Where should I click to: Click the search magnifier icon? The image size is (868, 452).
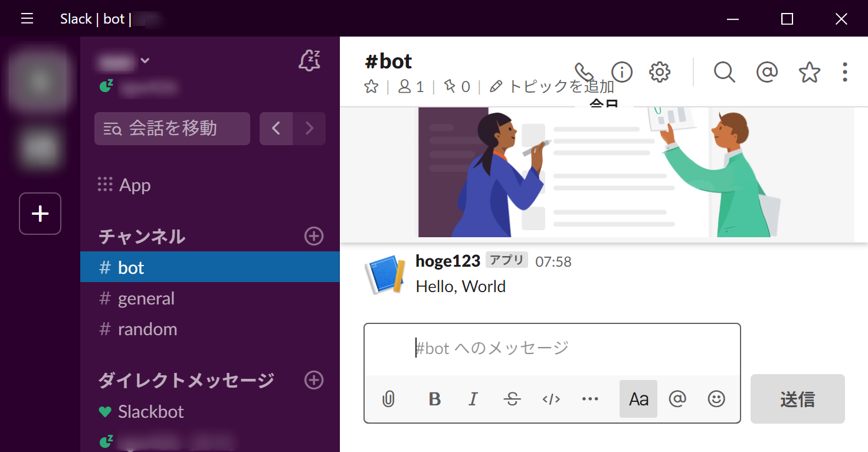(724, 72)
